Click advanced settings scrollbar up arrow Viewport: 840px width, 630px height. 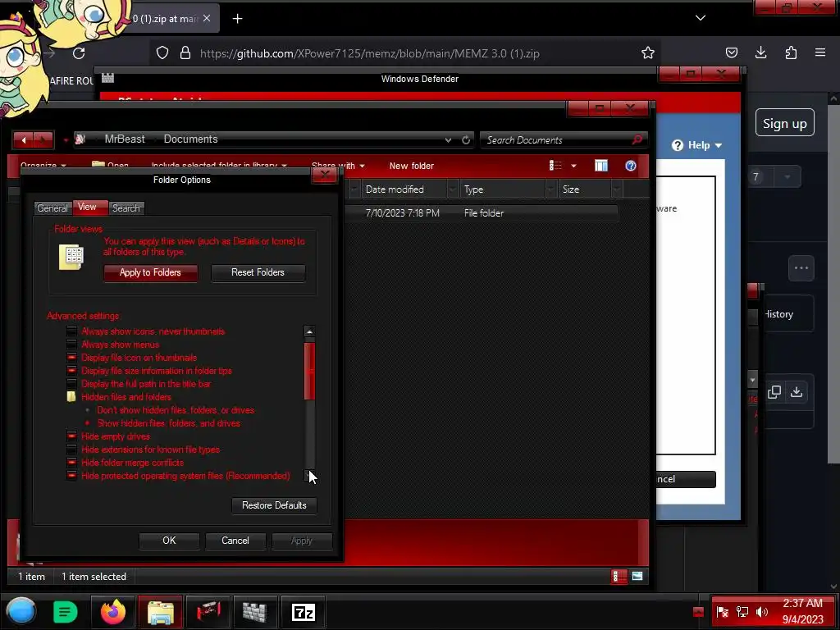pos(309,331)
